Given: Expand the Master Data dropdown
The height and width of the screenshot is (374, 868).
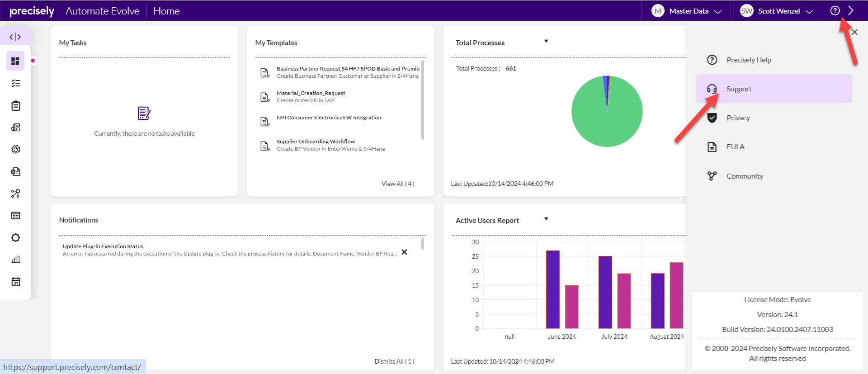Looking at the screenshot, I should pos(686,11).
